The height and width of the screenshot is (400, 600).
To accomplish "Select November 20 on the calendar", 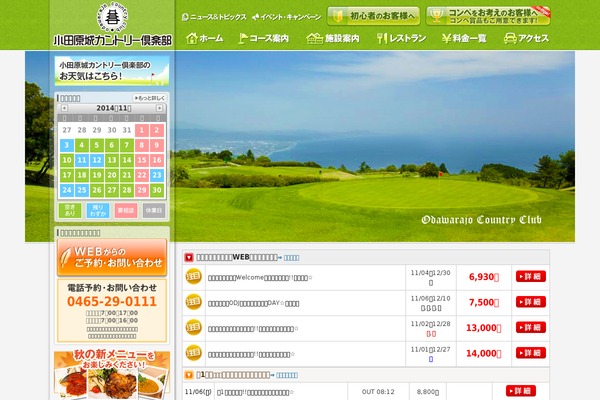I will [x=112, y=175].
